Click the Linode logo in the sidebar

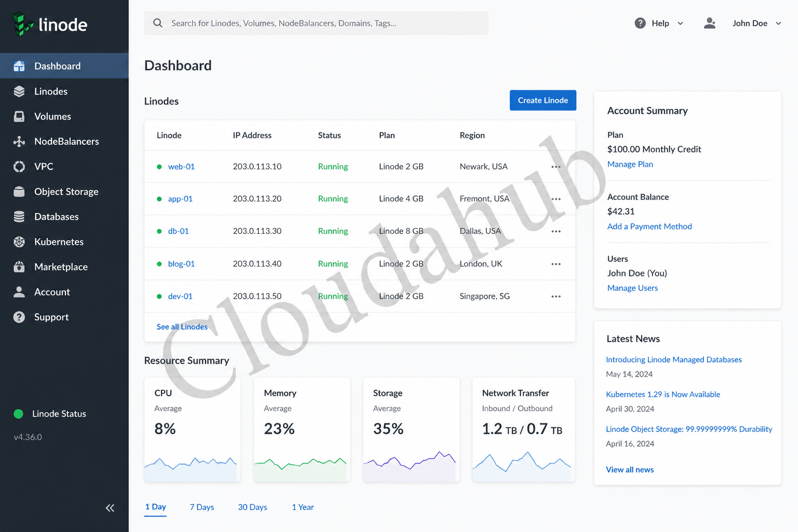tap(50, 24)
